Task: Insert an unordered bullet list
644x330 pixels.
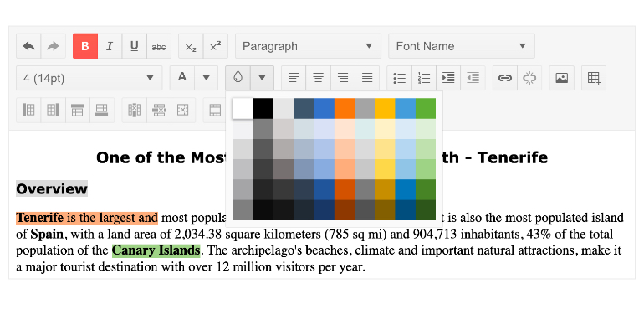Action: pyautogui.click(x=399, y=78)
